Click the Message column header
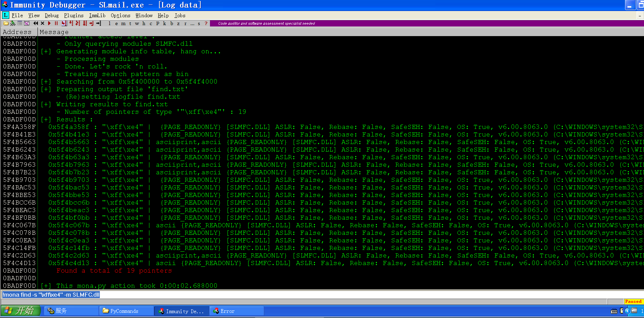This screenshot has width=644, height=318. coord(341,32)
